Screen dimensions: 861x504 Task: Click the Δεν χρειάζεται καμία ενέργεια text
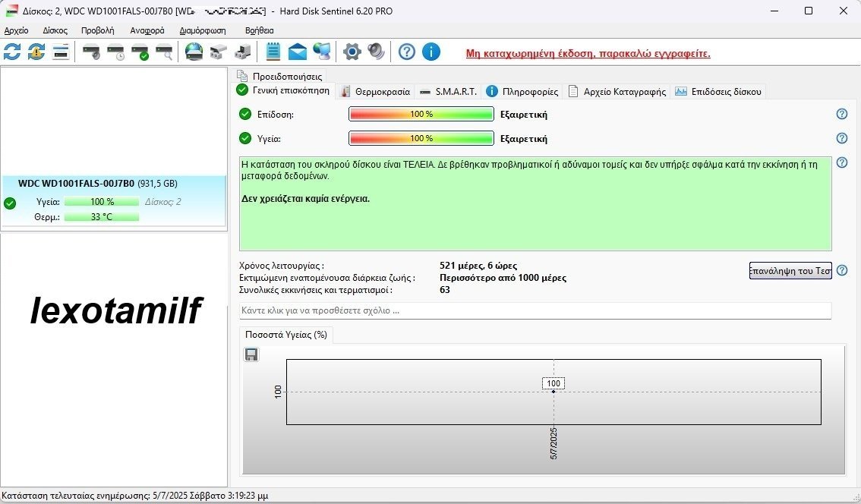[306, 199]
